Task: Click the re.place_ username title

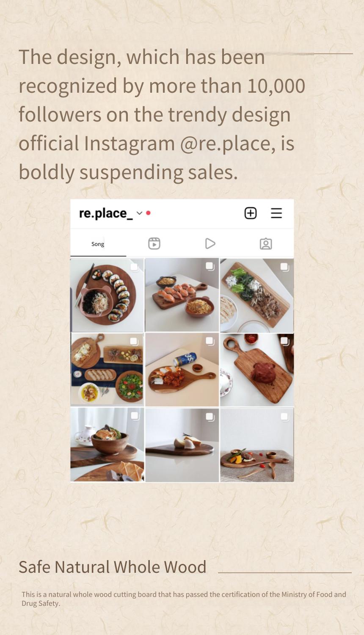Action: 106,213
